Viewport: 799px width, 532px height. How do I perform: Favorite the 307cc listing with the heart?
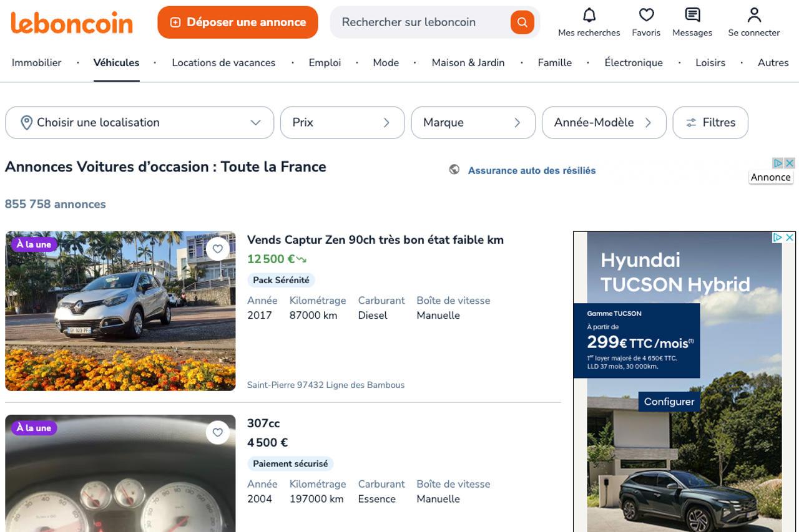tap(218, 432)
